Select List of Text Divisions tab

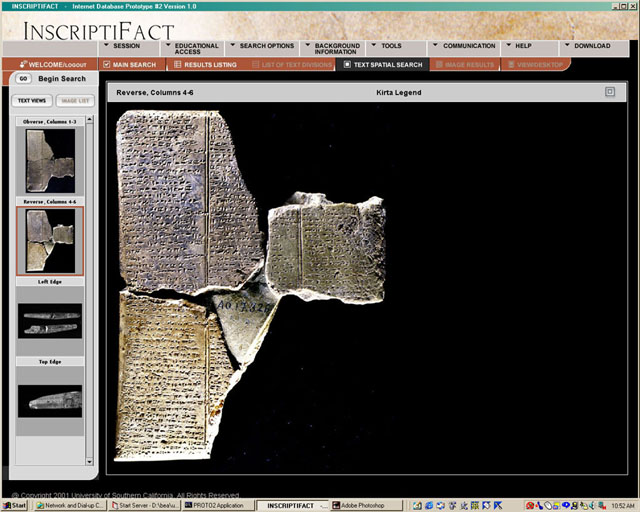[292, 65]
